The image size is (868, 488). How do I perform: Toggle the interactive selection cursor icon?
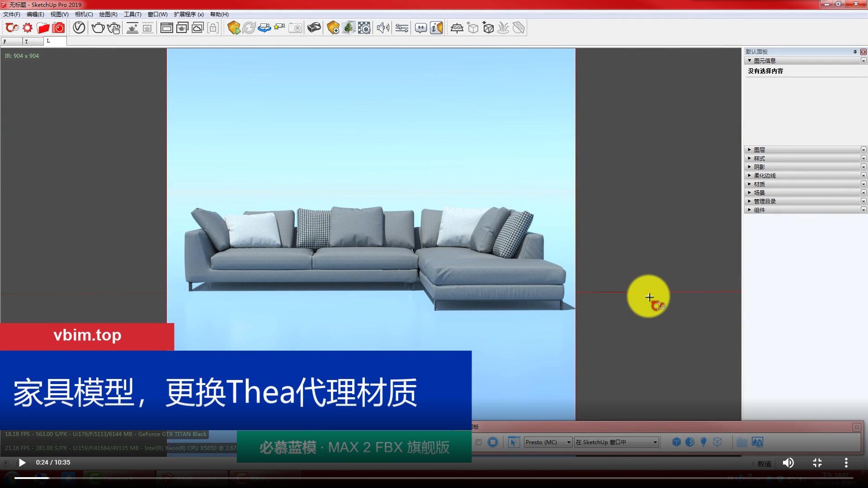point(514,442)
